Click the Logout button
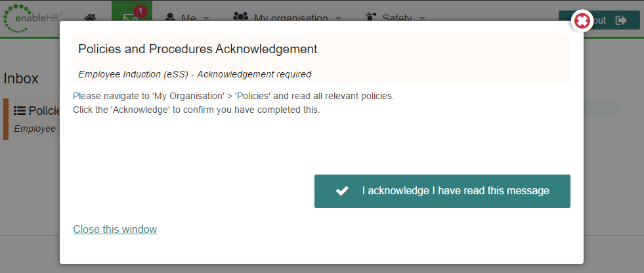This screenshot has height=273, width=644. (599, 20)
